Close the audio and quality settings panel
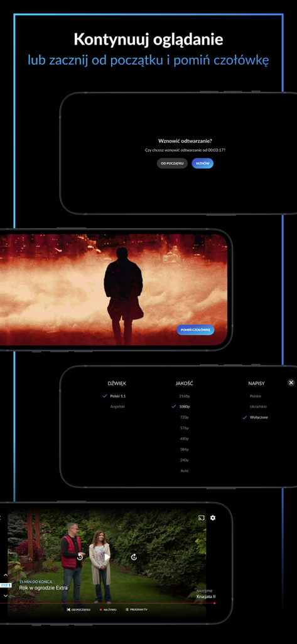This screenshot has width=297, height=644. [x=291, y=382]
